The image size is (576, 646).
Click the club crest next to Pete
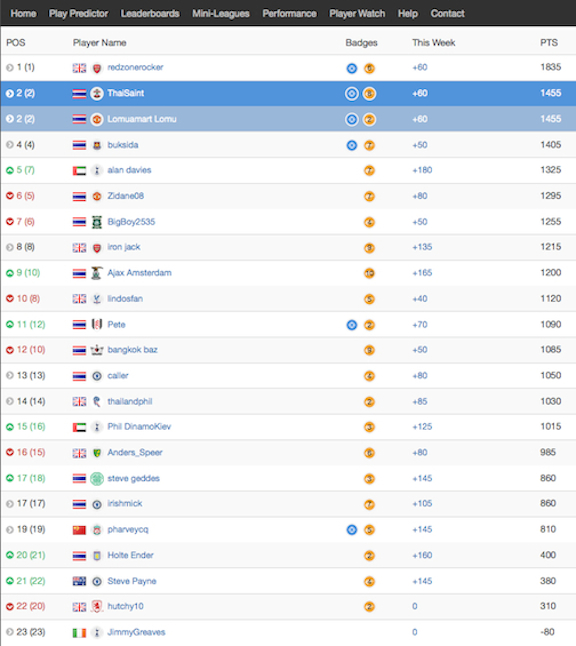[x=97, y=325]
